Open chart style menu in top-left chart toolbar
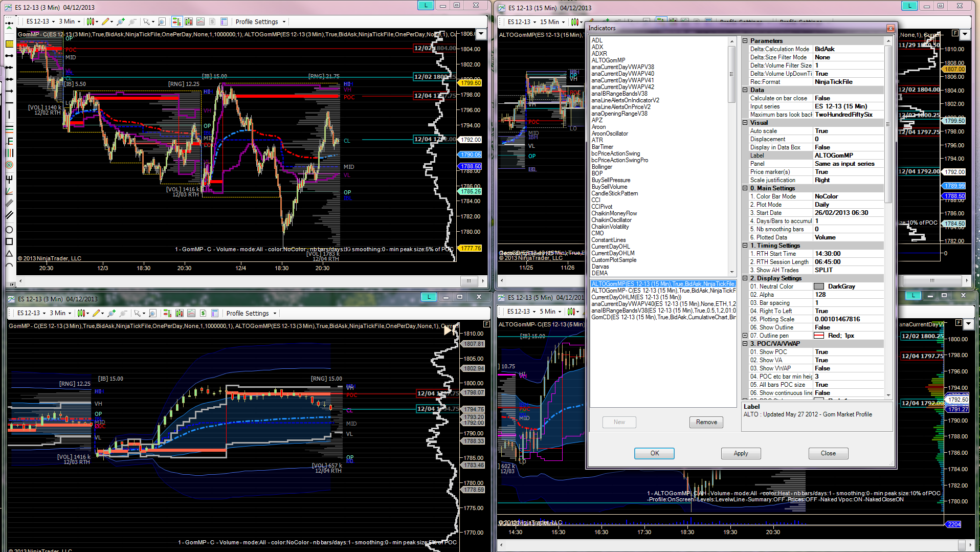Image resolution: width=980 pixels, height=552 pixels. click(x=92, y=21)
